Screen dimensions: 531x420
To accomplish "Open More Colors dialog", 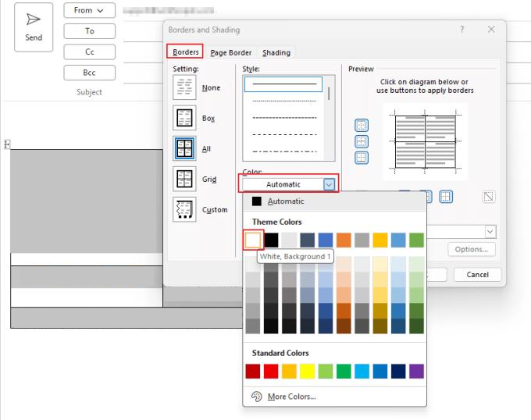I will [x=334, y=397].
